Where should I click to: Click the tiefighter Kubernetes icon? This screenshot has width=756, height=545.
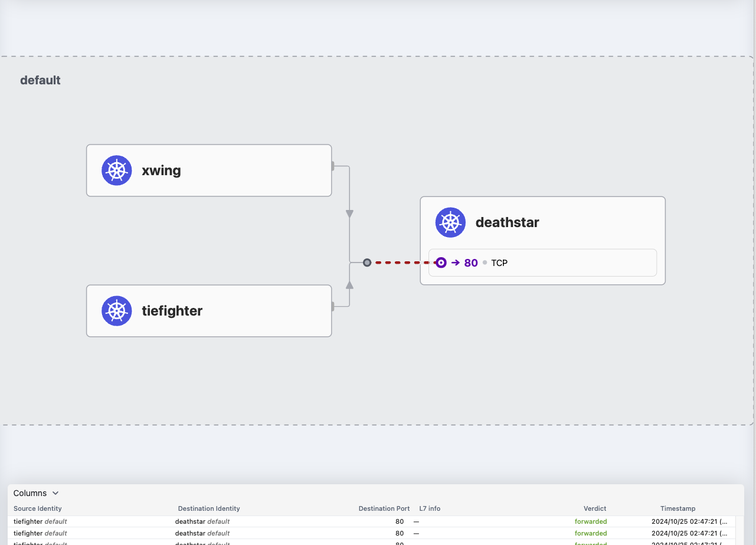click(x=117, y=311)
